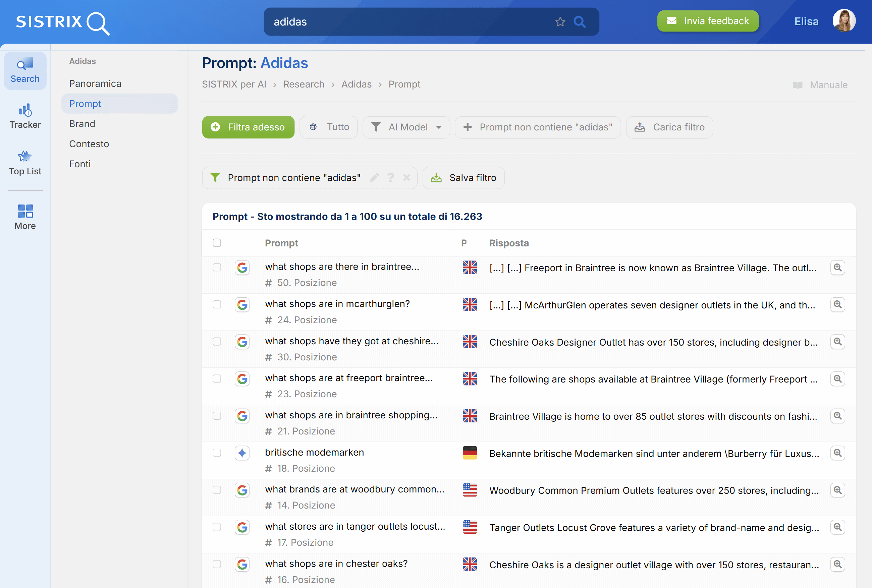
Task: Edit the active filter with pencil icon
Action: coord(374,178)
